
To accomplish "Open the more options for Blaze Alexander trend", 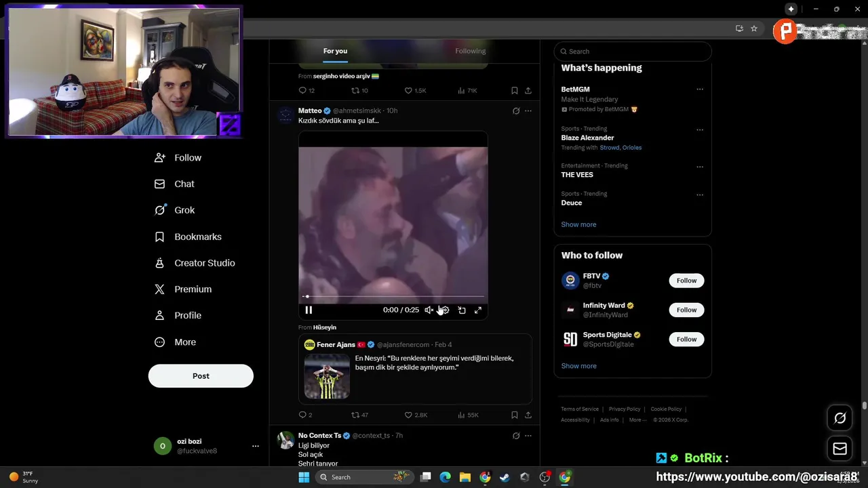I will [x=700, y=129].
